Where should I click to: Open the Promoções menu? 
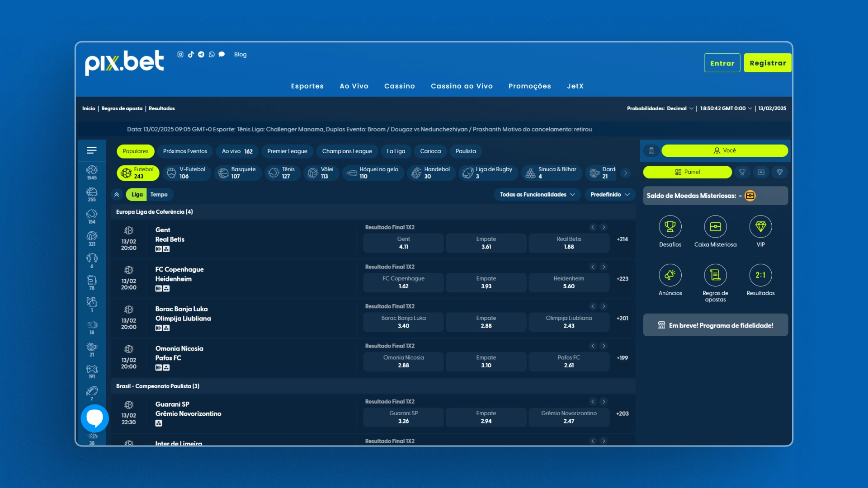click(x=530, y=86)
